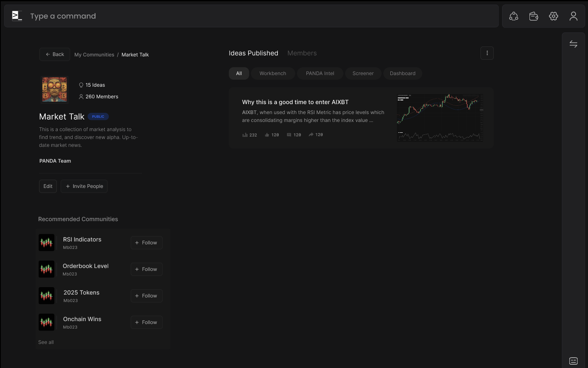Click the 260 Members stat
This screenshot has width=588, height=368.
[x=98, y=97]
